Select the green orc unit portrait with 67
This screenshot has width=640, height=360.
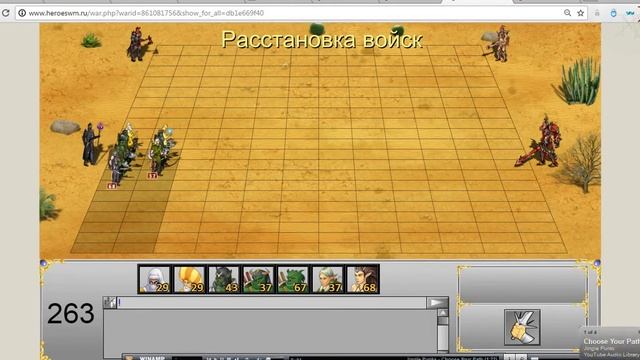coord(293,279)
